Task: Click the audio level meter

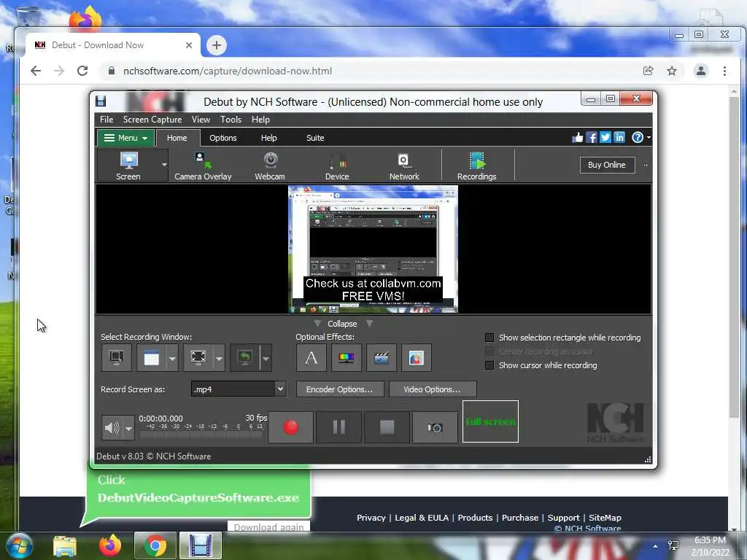Action: [201, 430]
